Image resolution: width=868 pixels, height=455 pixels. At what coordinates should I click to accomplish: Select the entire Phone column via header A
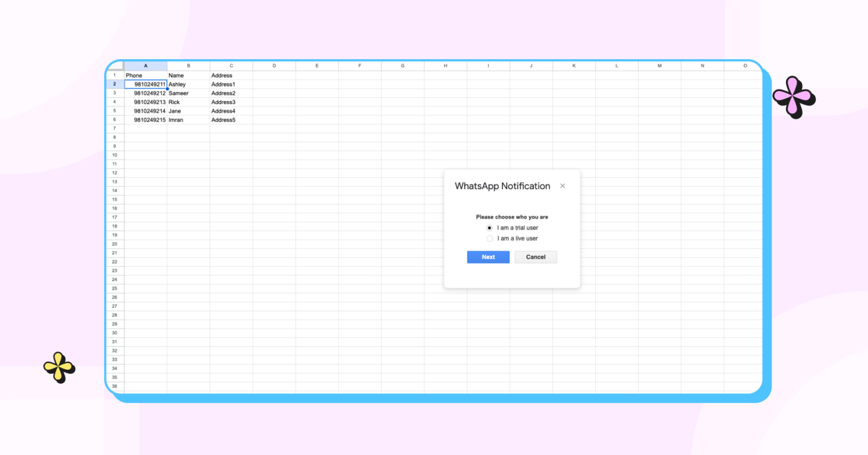(145, 65)
